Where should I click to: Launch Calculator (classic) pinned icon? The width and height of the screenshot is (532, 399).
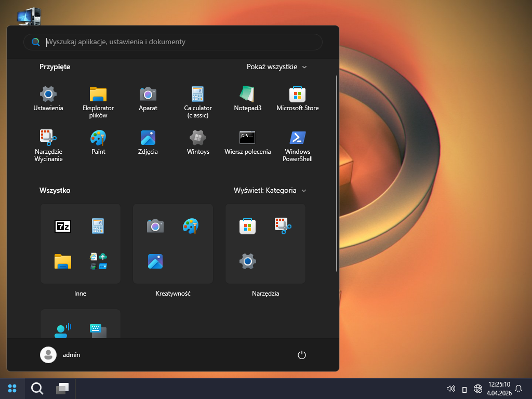tap(198, 102)
